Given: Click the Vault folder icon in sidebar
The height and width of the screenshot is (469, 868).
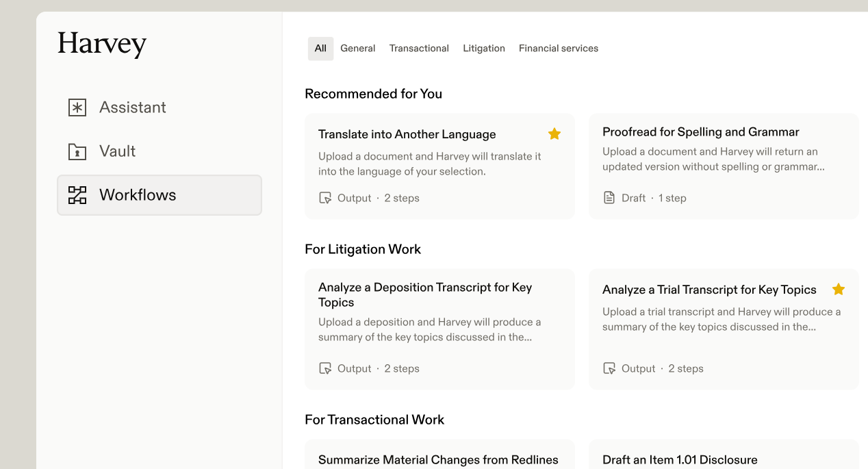Looking at the screenshot, I should point(77,151).
